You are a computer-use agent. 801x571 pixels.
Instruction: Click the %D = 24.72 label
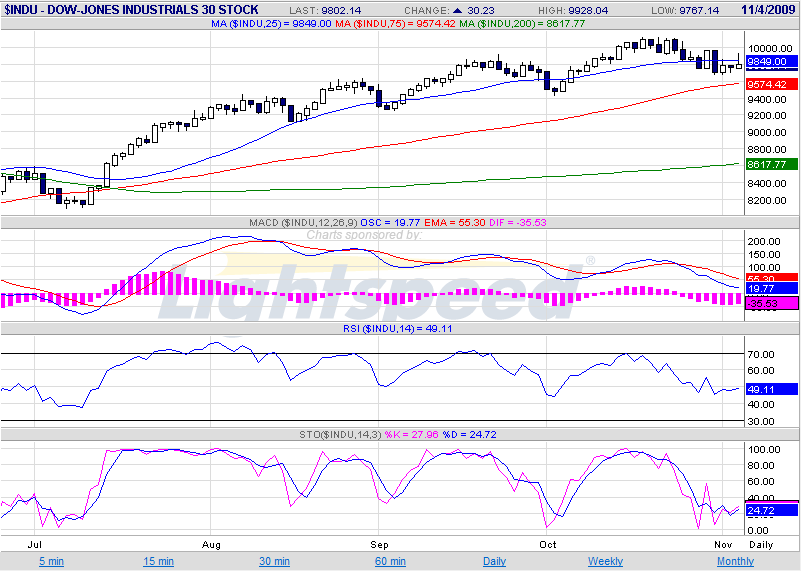[468, 435]
